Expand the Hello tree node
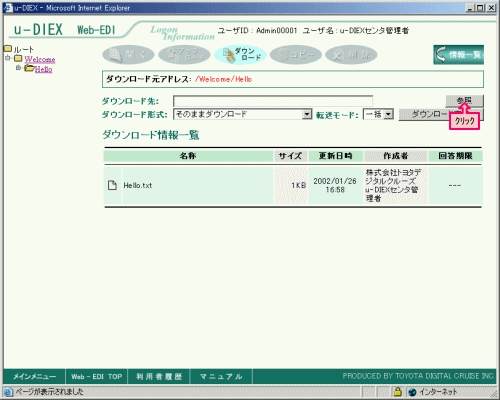The image size is (500, 400). click(18, 68)
